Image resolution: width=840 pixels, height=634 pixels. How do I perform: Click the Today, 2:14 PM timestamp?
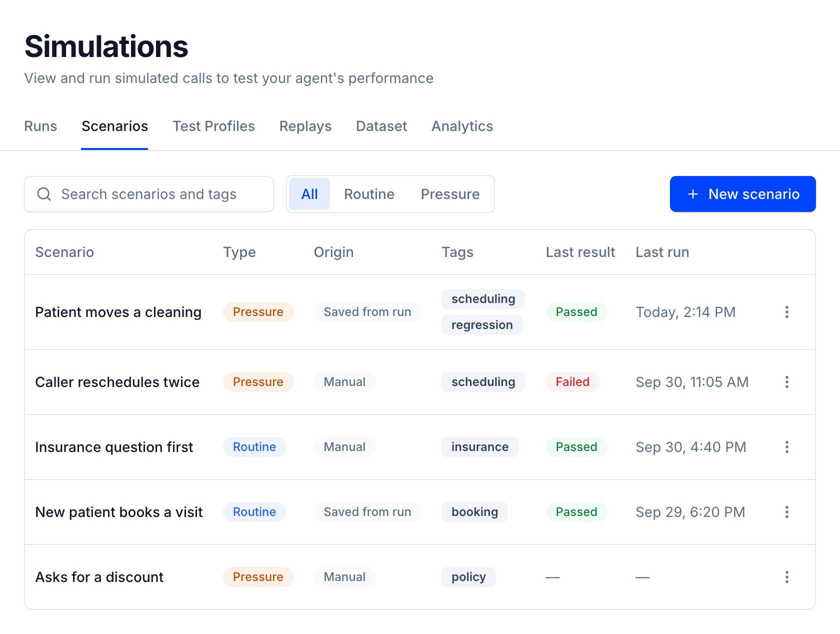coord(685,312)
